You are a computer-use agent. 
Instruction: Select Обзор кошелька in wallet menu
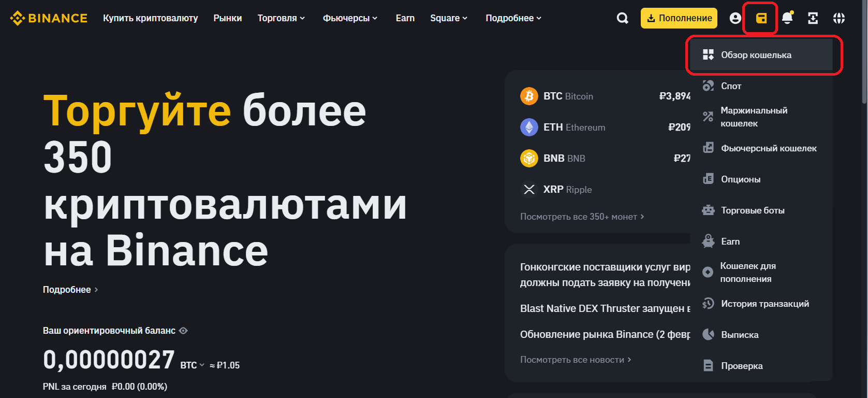point(756,55)
